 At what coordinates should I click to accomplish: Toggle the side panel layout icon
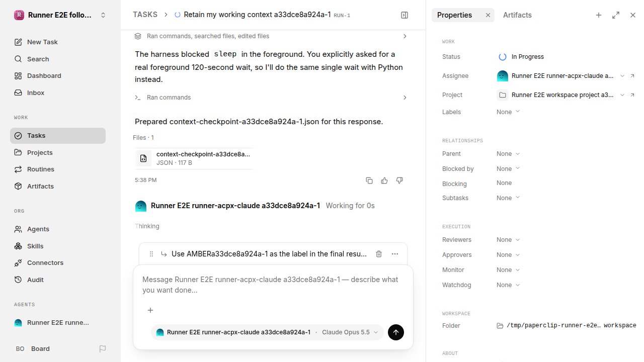tap(405, 15)
